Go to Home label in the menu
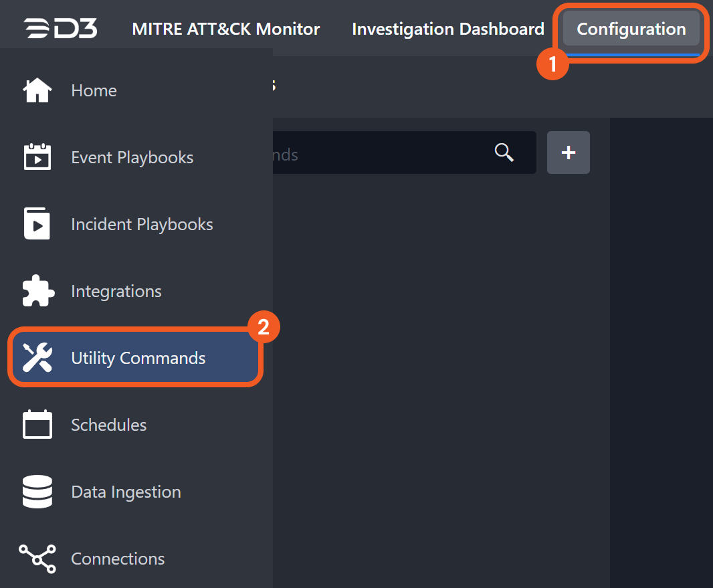The image size is (713, 588). (94, 90)
